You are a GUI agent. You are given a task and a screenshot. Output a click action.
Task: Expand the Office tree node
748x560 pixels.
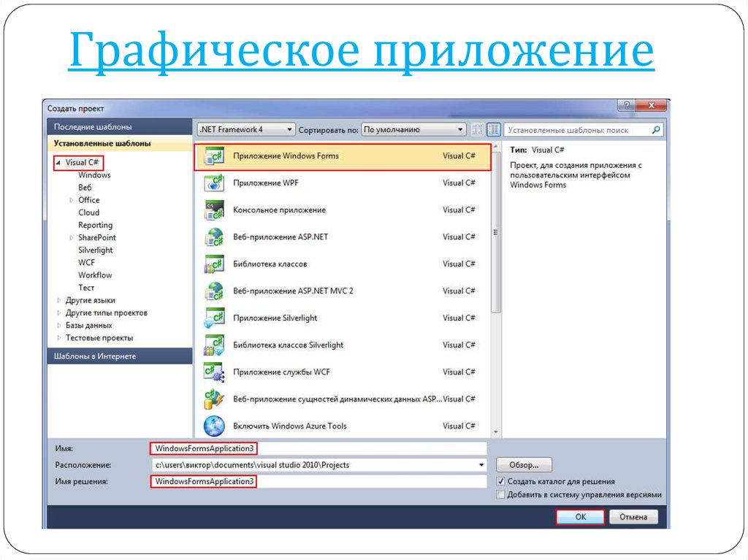[x=72, y=200]
